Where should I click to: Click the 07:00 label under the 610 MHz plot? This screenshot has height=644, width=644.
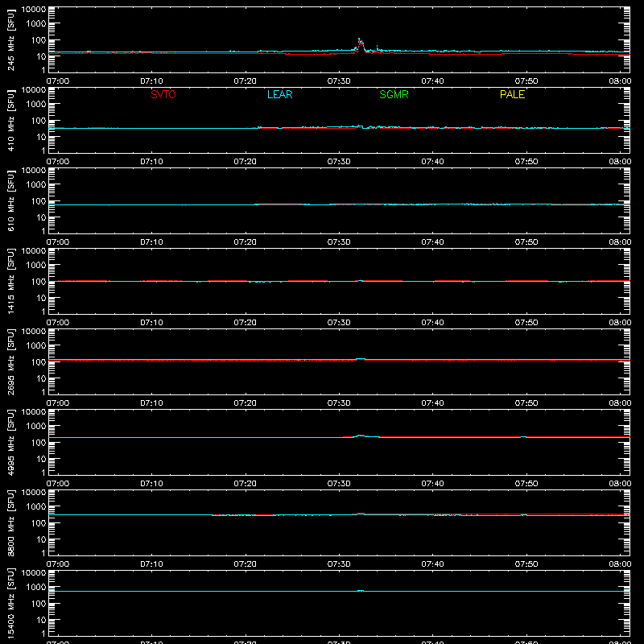tap(58, 242)
